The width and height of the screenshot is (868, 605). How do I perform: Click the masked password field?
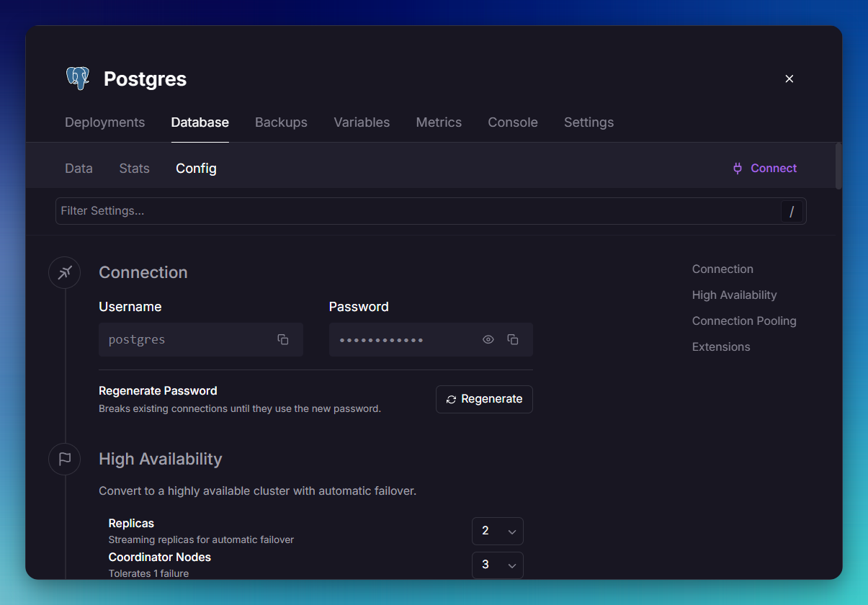pos(431,339)
